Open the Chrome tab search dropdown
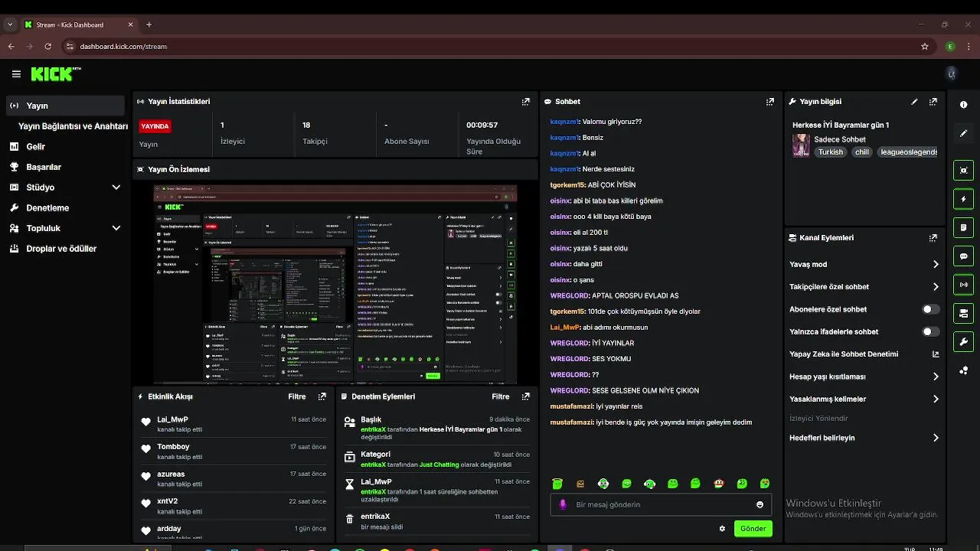 (10, 24)
